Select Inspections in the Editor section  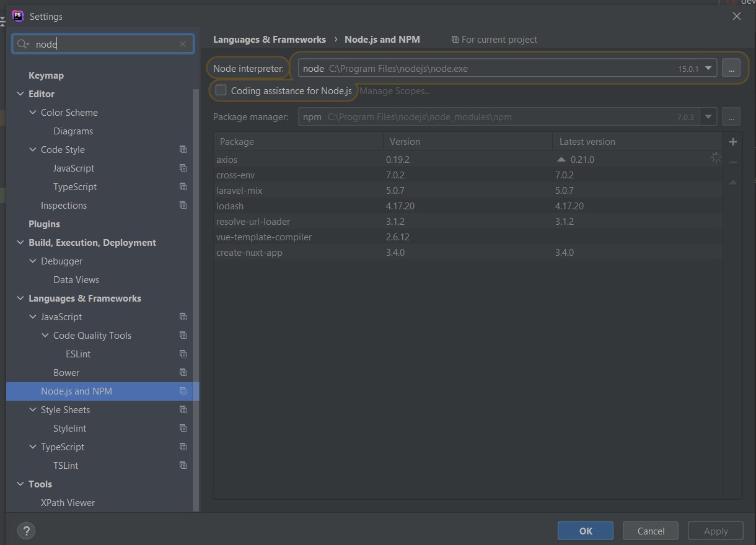(x=64, y=205)
